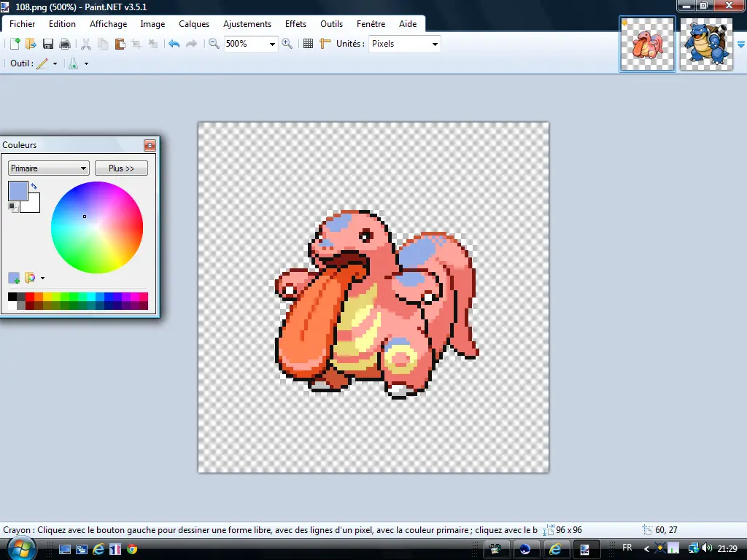Zoom out with the magnifier minus icon

click(214, 44)
